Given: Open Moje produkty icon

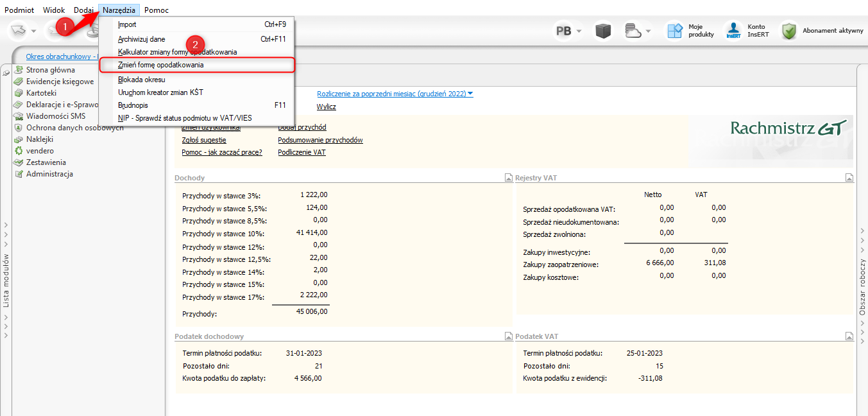Looking at the screenshot, I should pos(675,31).
